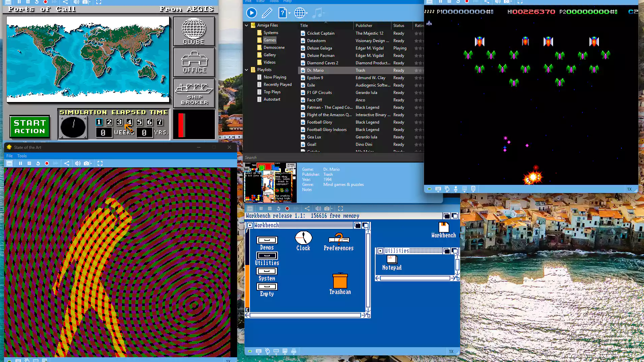Image resolution: width=644 pixels, height=362 pixels.
Task: Click camera icon in Workbench window toolbar
Action: click(327, 208)
